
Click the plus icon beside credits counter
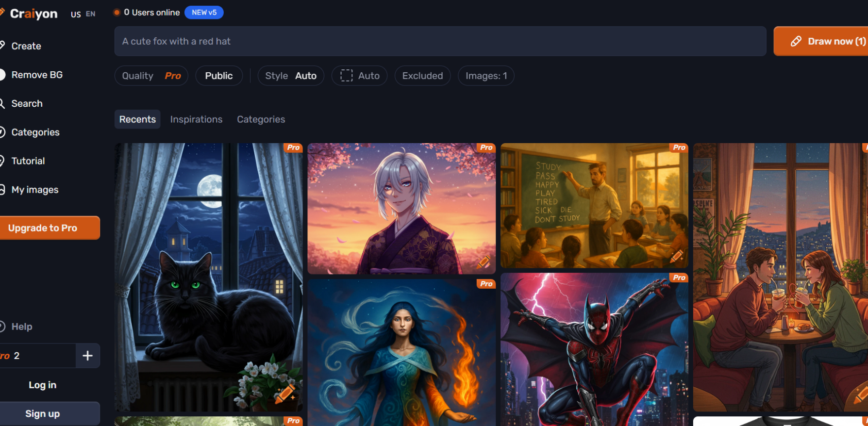[x=87, y=356]
